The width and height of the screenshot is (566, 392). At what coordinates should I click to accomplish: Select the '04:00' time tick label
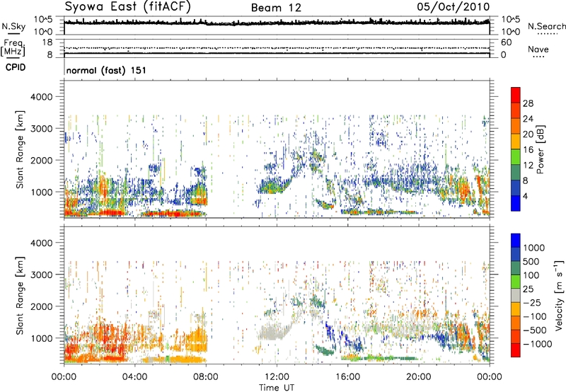pos(134,377)
